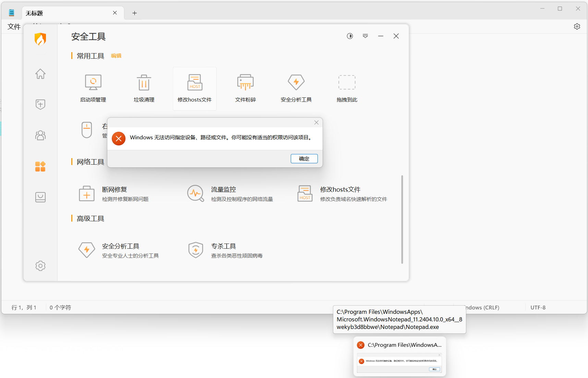Open the Huorong flame logo in sidebar
Viewport: 588px width, 378px height.
click(x=40, y=39)
